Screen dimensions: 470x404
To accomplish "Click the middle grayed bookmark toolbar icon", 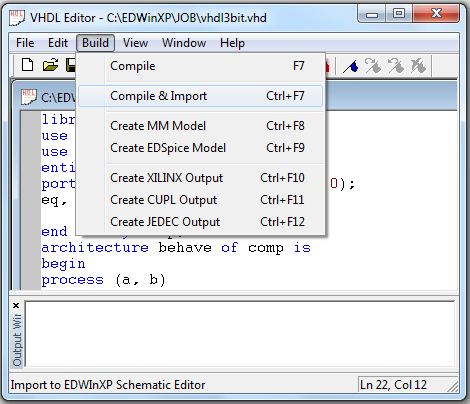I will 396,65.
